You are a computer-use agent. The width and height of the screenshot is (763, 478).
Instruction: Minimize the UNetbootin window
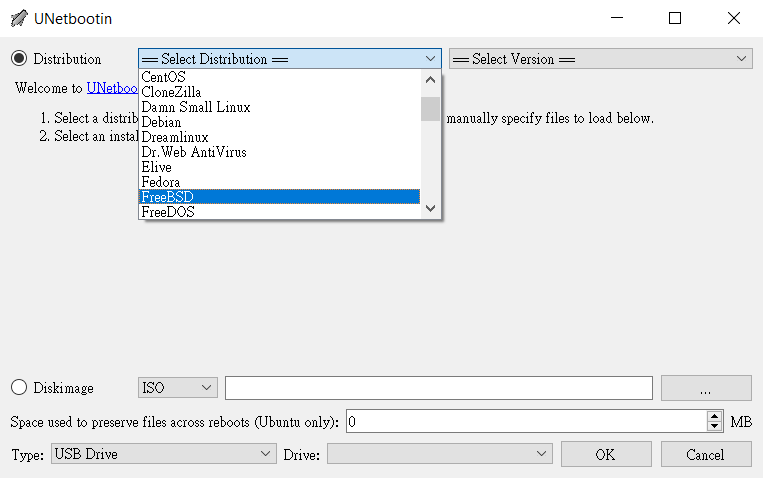(x=617, y=18)
